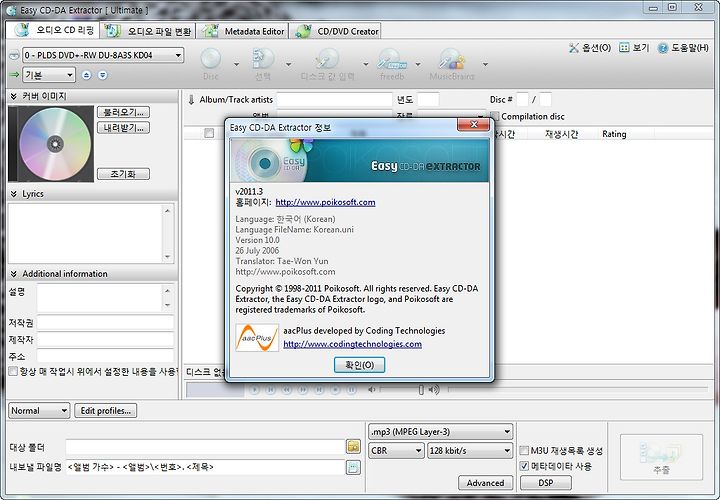The width and height of the screenshot is (720, 500).
Task: Open the Disc toolbar icon
Action: point(211,59)
